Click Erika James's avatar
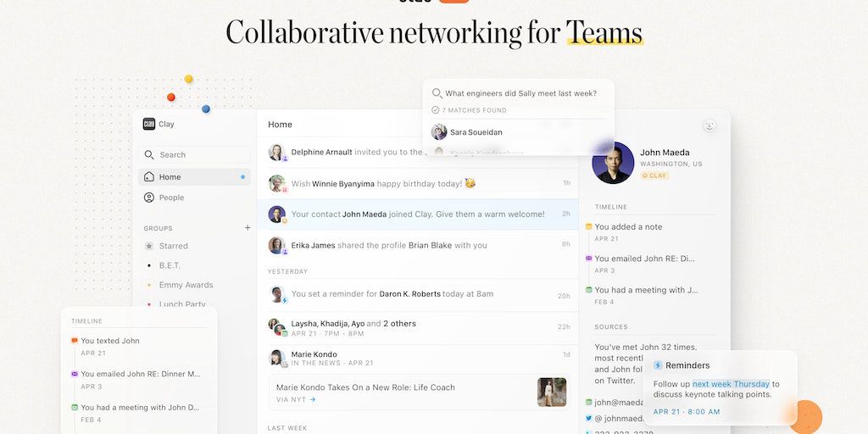Screen dimensions: 868x434 pos(277,245)
